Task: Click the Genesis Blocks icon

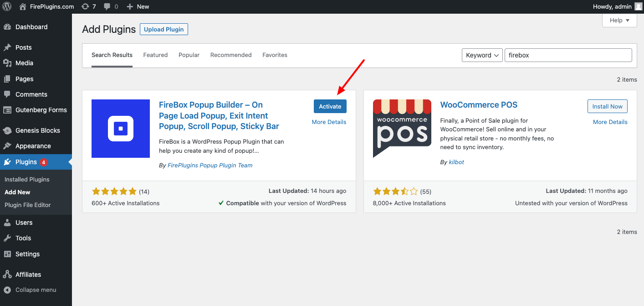Action: 7,130
